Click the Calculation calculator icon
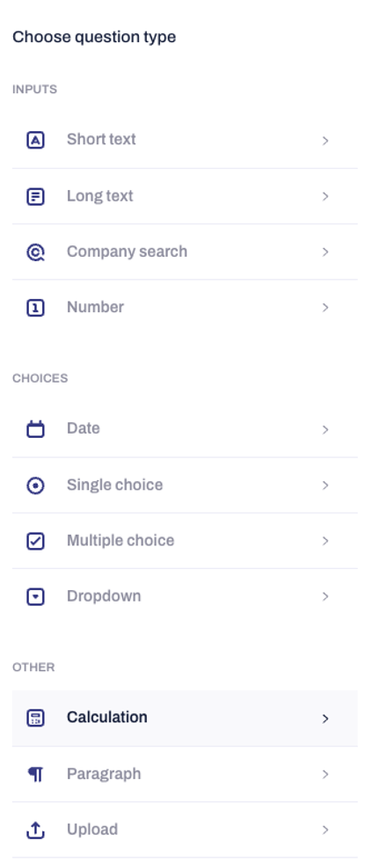This screenshot has width=380, height=868. pyautogui.click(x=35, y=718)
